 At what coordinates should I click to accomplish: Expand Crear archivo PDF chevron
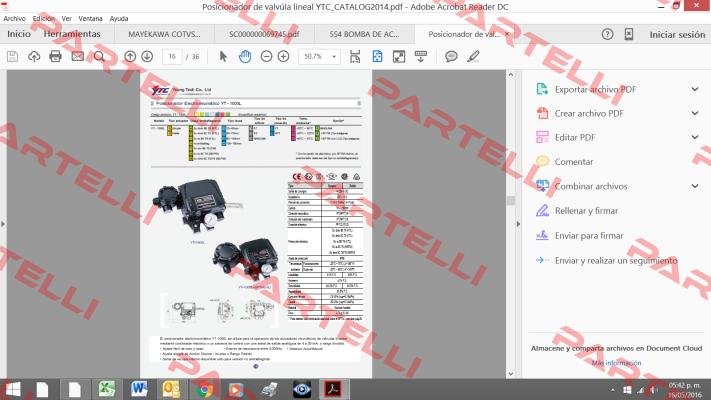click(x=695, y=113)
